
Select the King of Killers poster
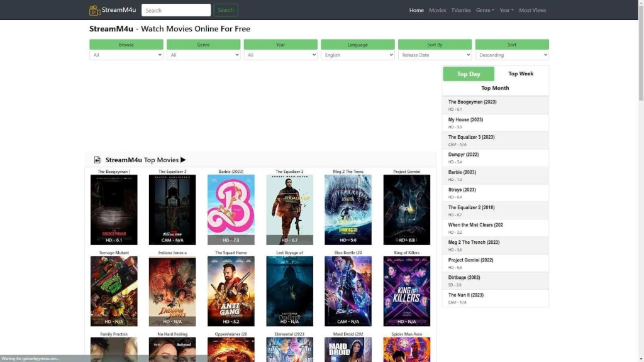406,291
